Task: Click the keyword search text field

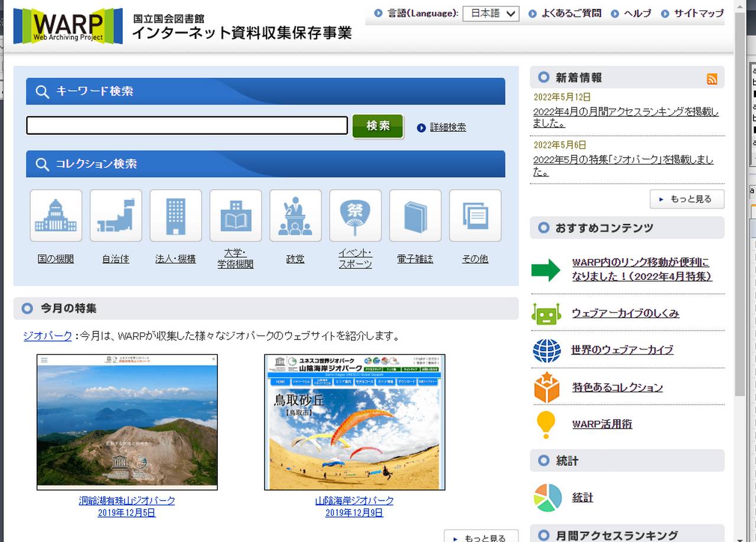Action: click(187, 126)
